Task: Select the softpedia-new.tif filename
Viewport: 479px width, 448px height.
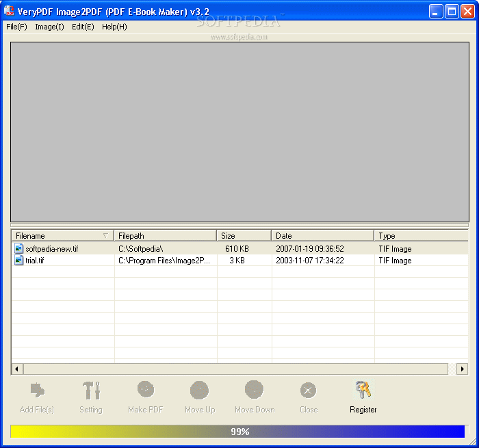Action: (x=51, y=249)
